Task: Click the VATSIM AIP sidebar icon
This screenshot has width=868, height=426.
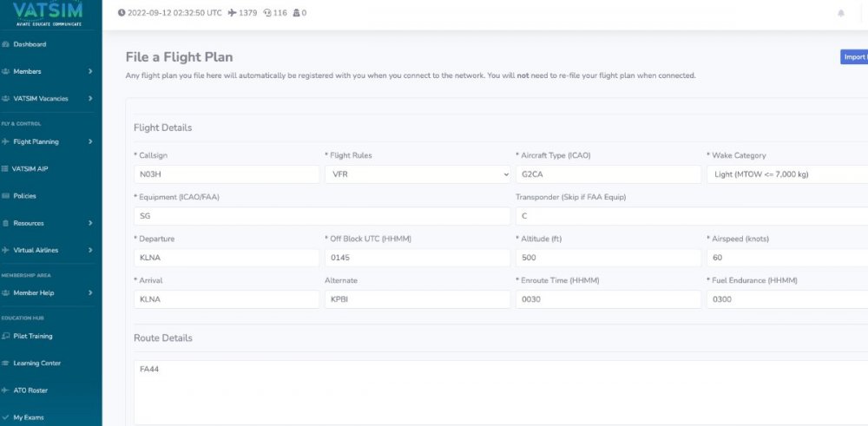Action: tap(7, 168)
